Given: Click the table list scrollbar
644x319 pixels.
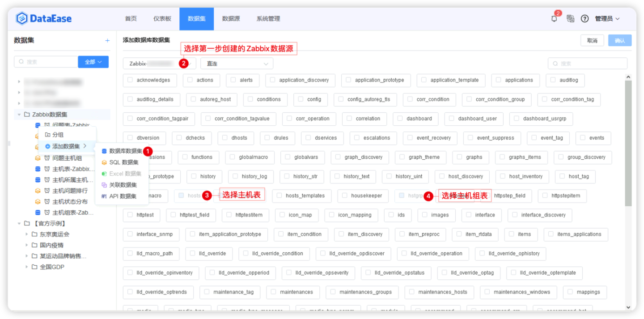Looking at the screenshot, I should 628,143.
